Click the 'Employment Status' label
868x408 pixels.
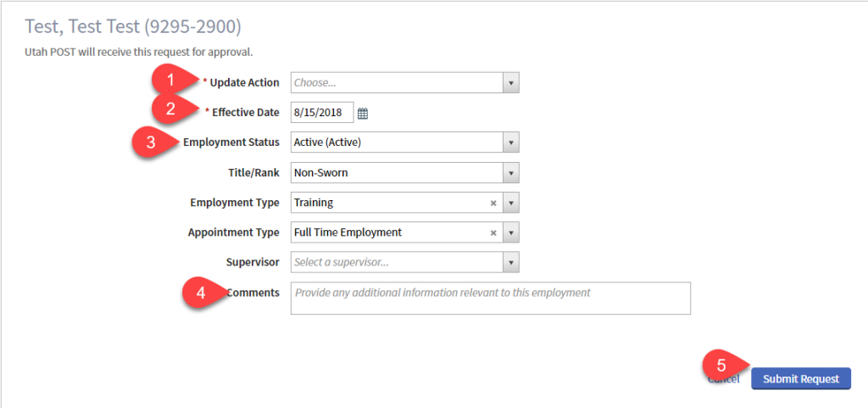[x=231, y=143]
